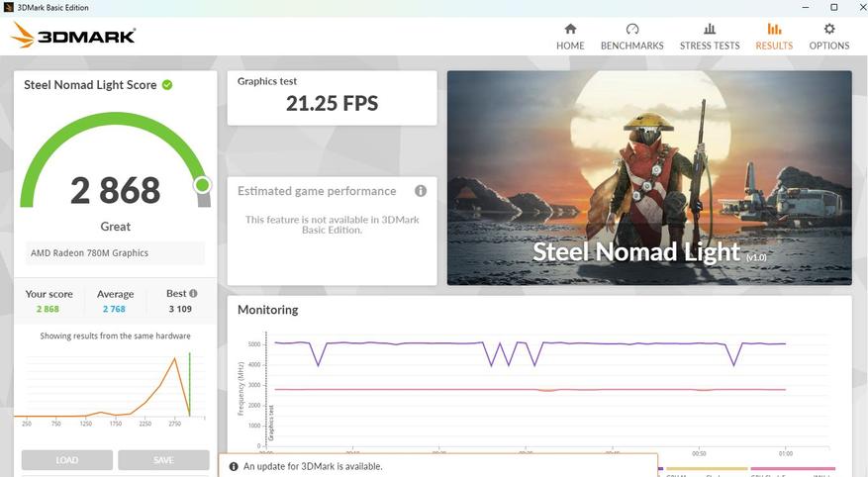Click the SAVE button
Viewport: 868px width, 477px height.
pos(163,460)
